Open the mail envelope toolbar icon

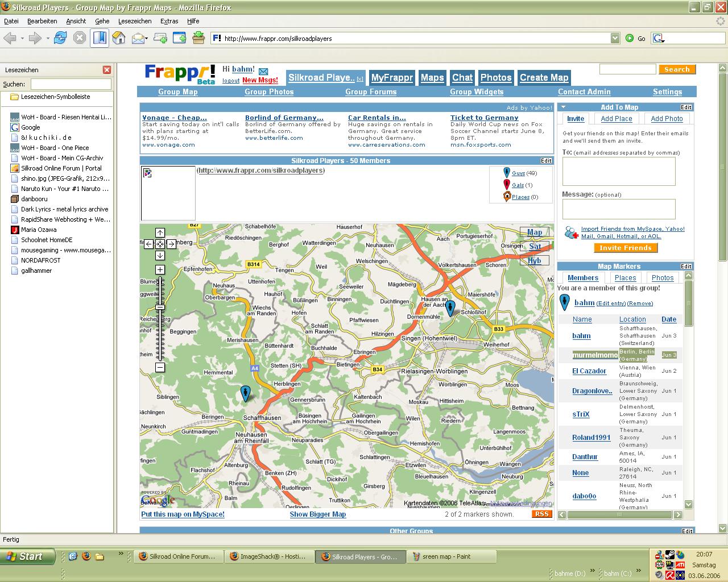click(138, 38)
